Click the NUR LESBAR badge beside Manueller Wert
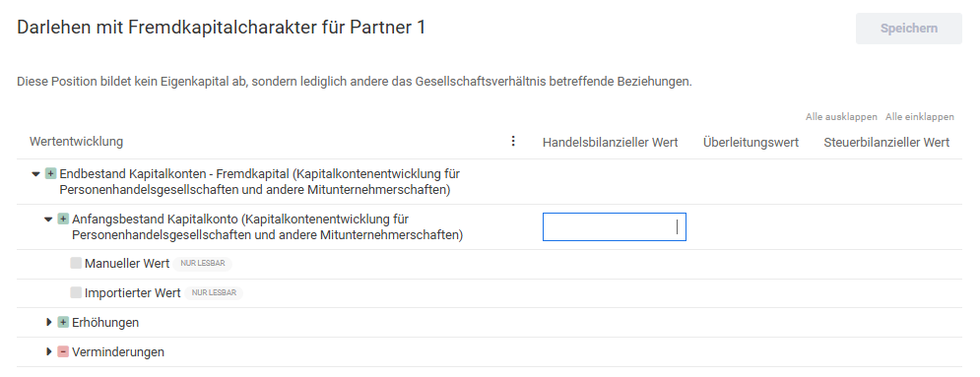Screen dimensions: 980x377 203,264
